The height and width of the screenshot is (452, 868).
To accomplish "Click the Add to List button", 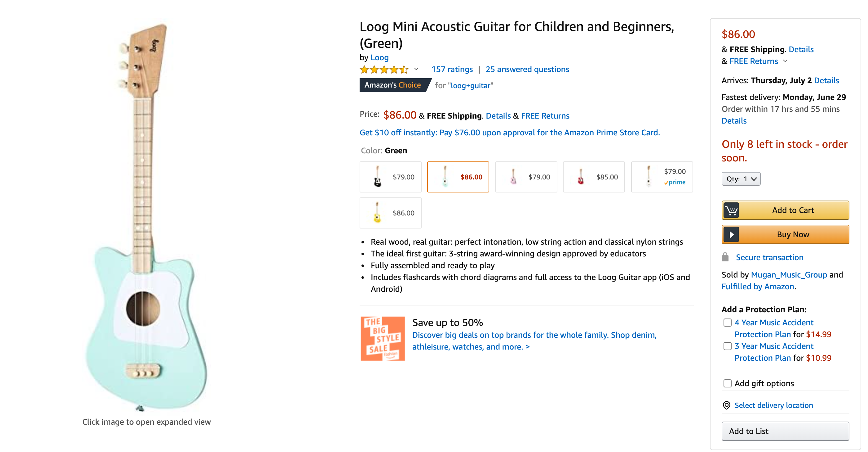I will (785, 431).
